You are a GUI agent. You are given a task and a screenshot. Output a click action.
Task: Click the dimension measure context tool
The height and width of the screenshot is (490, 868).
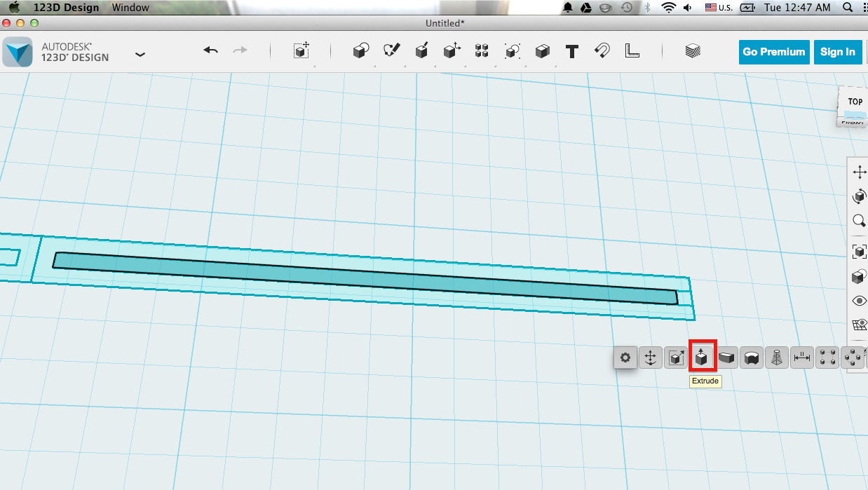pyautogui.click(x=801, y=358)
